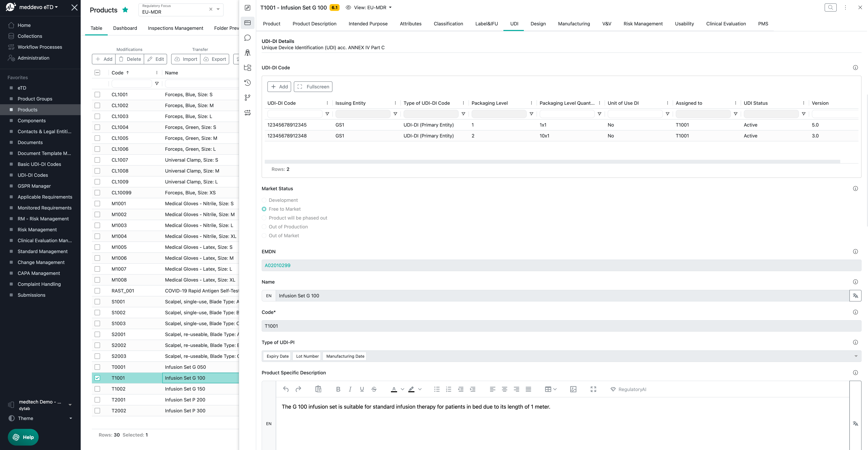Expand the Type of UDI-PI dropdown
Screen dimensions: 868x450
tap(856, 356)
